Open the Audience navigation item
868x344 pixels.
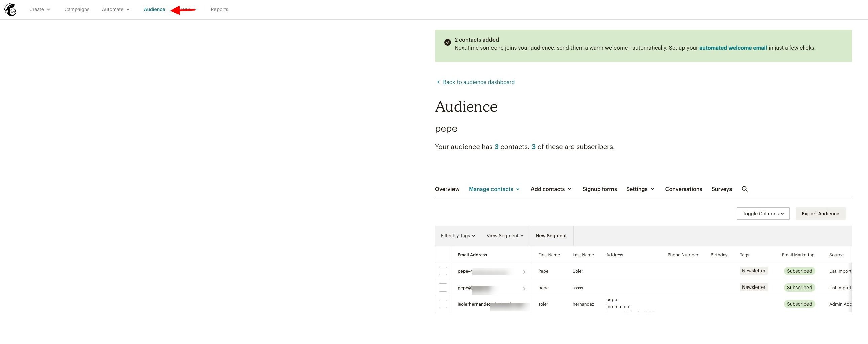pos(154,9)
